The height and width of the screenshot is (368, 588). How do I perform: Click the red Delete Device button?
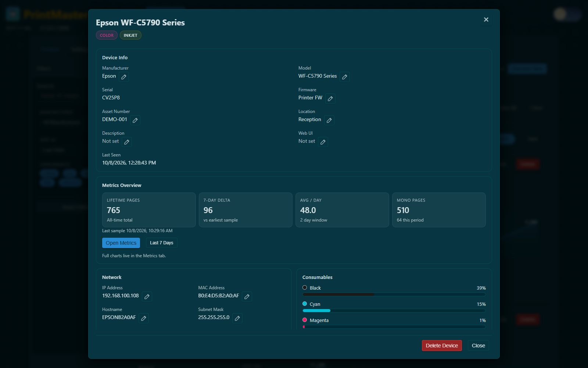(x=442, y=346)
